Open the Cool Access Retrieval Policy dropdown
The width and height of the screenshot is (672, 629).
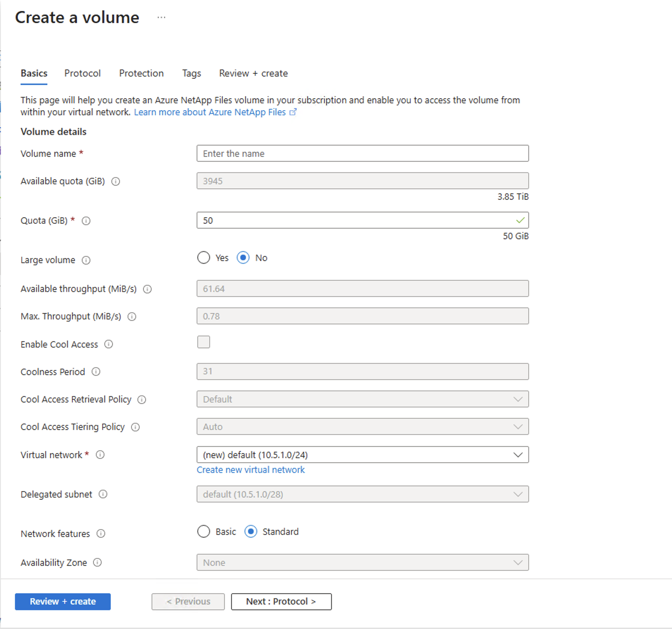coord(362,399)
